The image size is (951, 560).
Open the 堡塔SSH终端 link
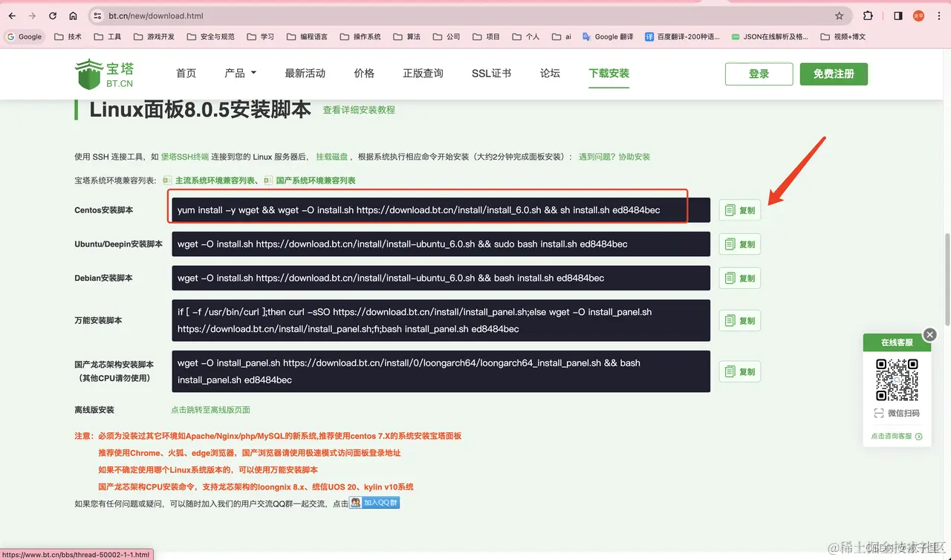[184, 157]
